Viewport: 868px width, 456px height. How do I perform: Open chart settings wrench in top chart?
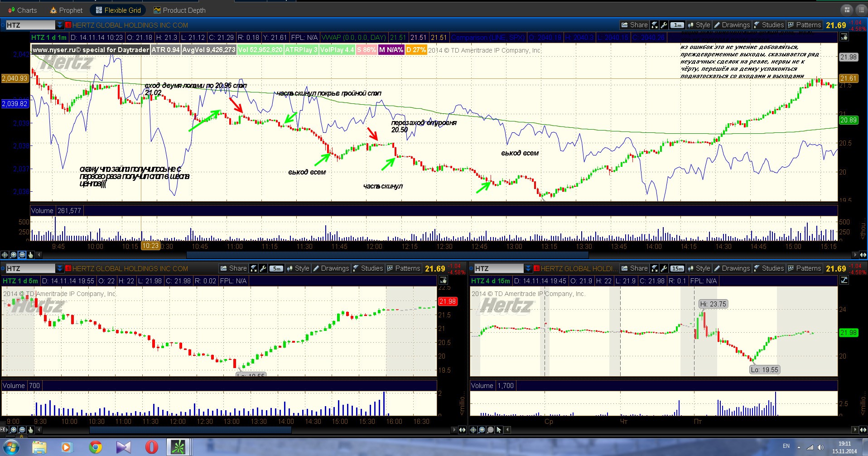664,25
